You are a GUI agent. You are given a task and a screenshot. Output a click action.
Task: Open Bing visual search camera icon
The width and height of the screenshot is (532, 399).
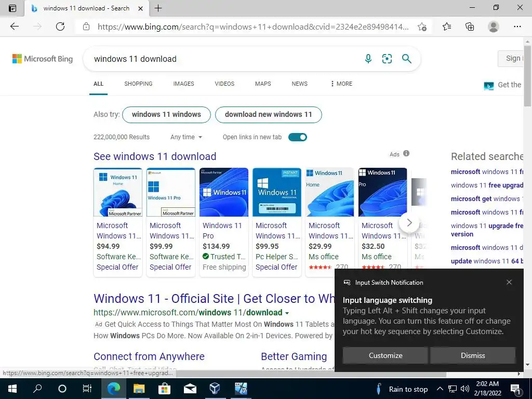pyautogui.click(x=387, y=59)
